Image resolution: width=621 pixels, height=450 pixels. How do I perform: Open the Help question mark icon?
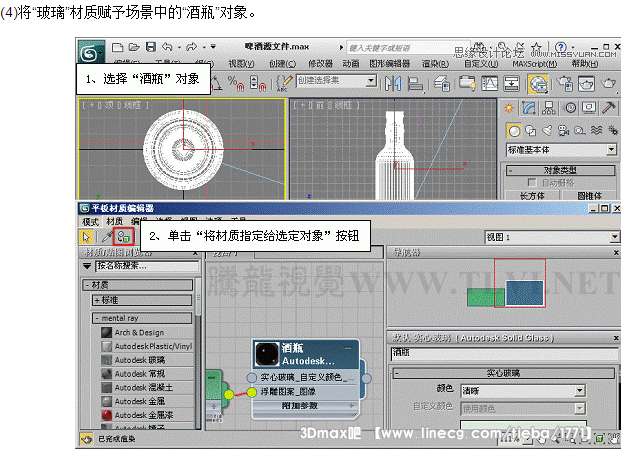(560, 47)
